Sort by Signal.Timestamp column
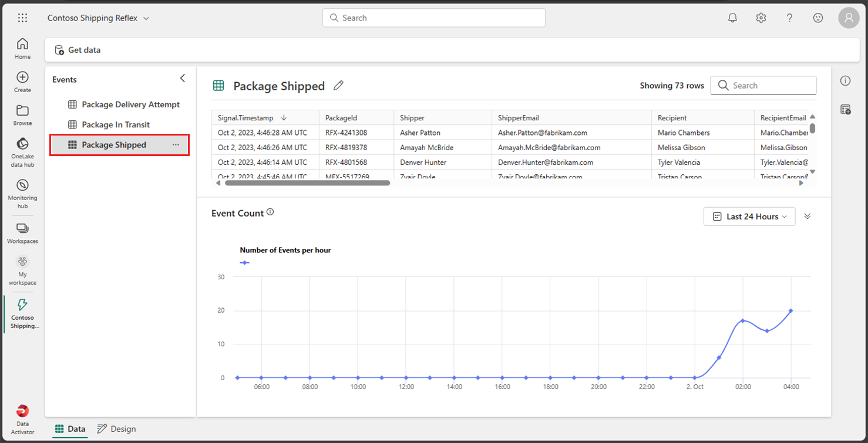The width and height of the screenshot is (868, 443). pyautogui.click(x=265, y=118)
